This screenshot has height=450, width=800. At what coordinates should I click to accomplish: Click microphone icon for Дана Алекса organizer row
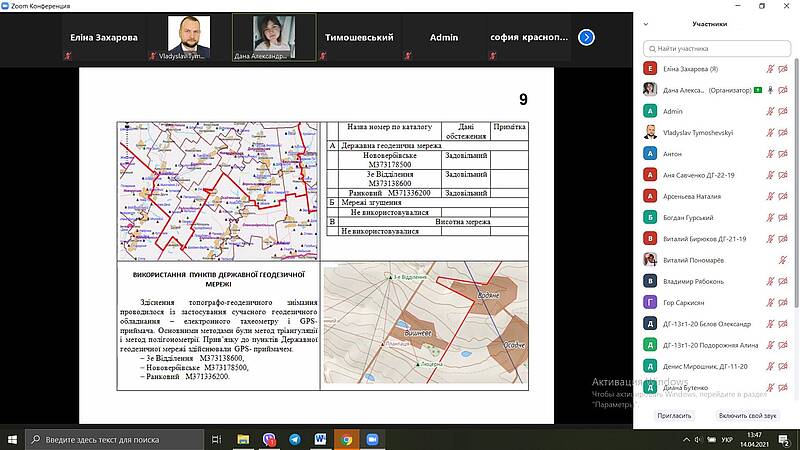[770, 90]
